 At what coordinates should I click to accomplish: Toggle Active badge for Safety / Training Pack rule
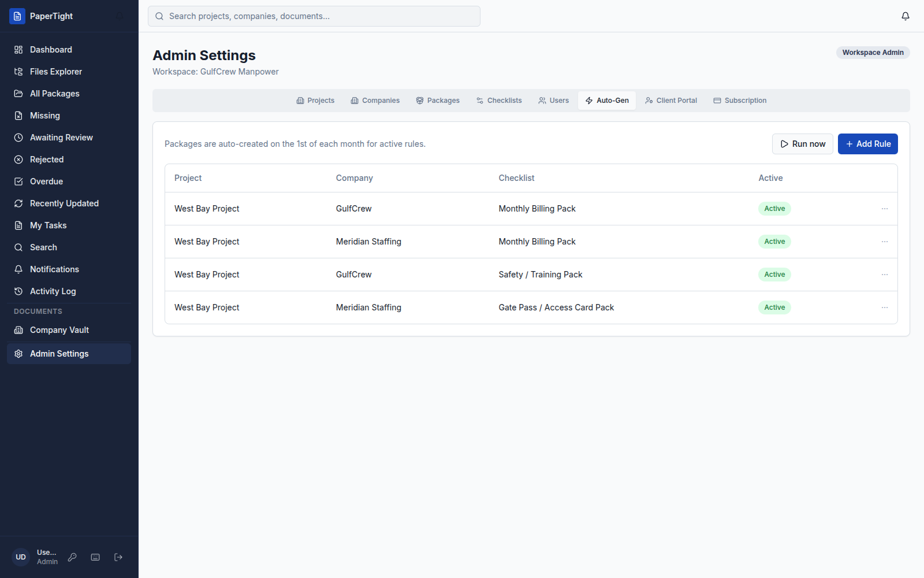[774, 275]
